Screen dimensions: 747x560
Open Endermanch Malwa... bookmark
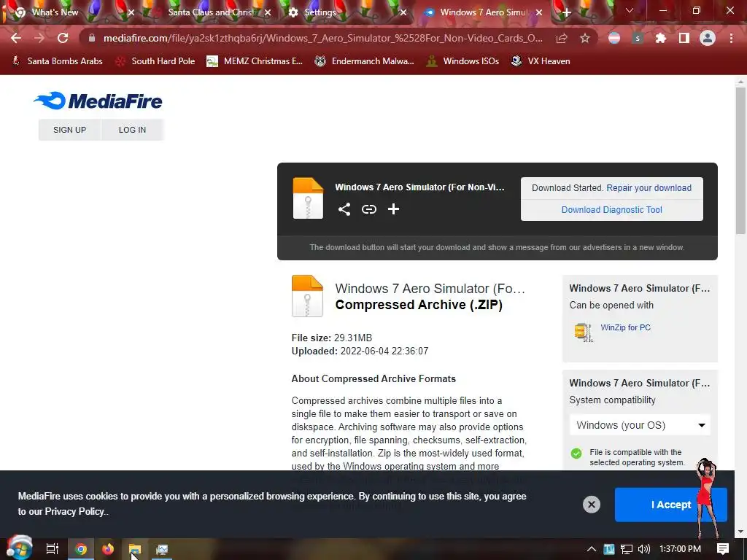pos(365,61)
